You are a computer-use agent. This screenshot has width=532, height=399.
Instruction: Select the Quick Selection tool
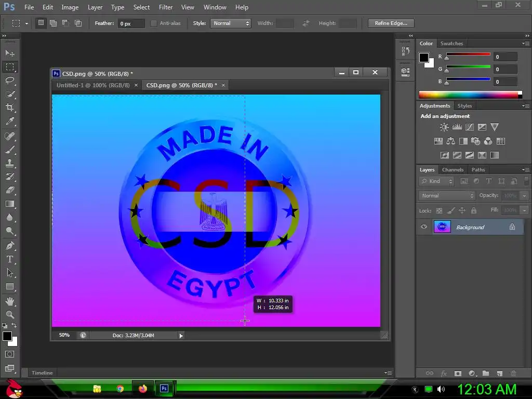click(10, 94)
